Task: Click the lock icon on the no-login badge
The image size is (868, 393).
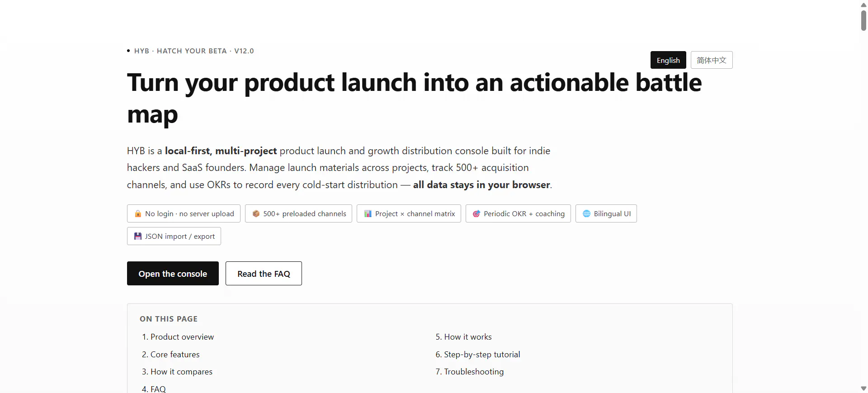Action: click(x=138, y=213)
